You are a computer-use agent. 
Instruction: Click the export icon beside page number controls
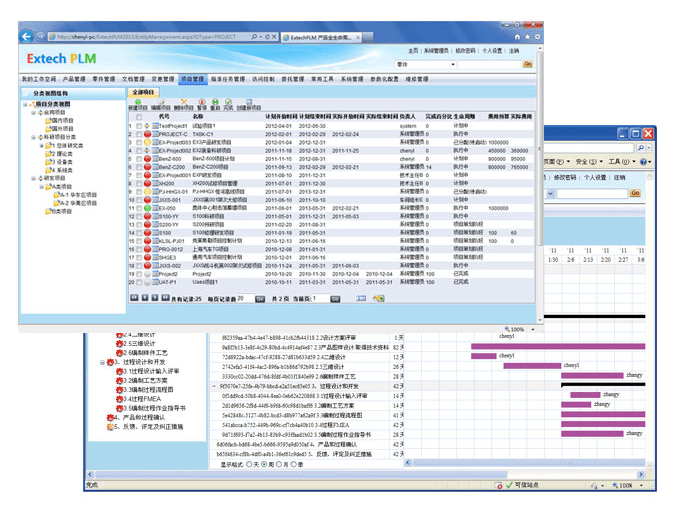tap(379, 298)
